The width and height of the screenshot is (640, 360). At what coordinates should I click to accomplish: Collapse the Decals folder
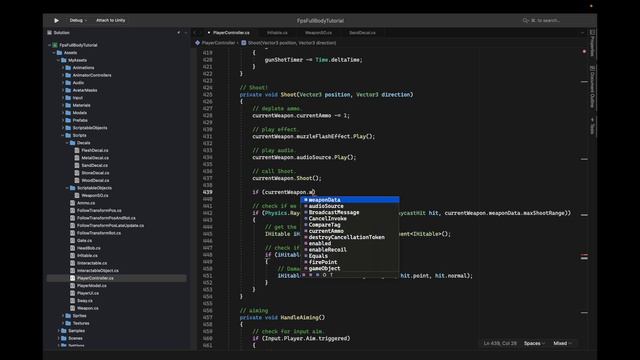(x=67, y=143)
